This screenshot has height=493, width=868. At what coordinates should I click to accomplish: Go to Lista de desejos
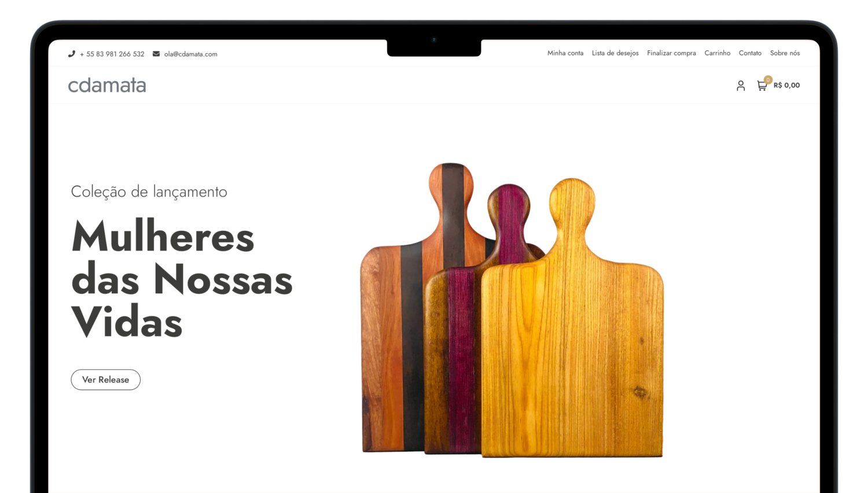click(x=615, y=53)
